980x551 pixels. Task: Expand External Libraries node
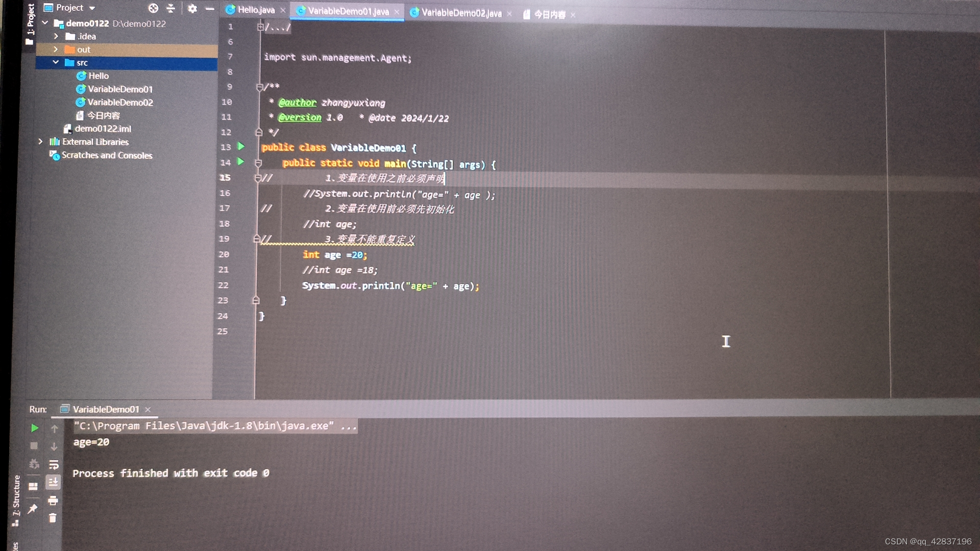coord(40,142)
